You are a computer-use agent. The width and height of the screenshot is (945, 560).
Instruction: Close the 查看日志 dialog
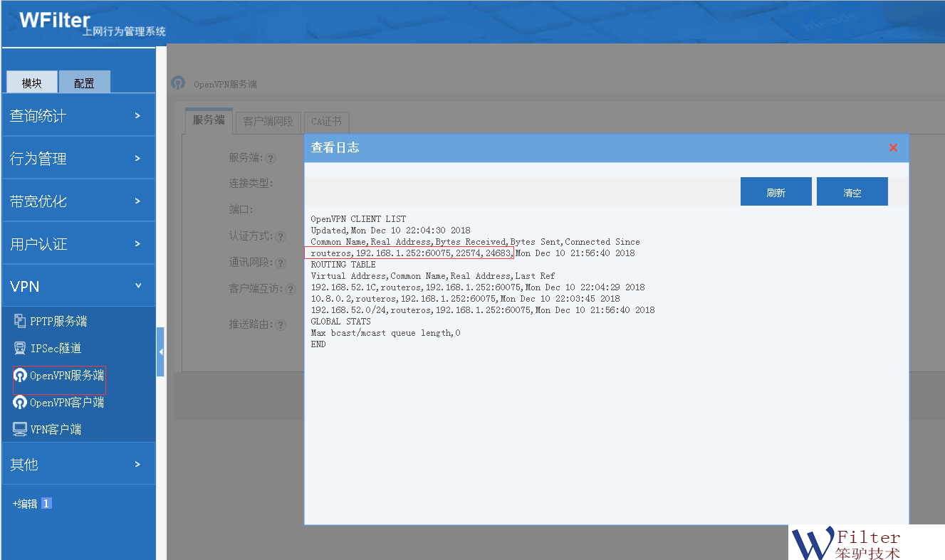[893, 148]
